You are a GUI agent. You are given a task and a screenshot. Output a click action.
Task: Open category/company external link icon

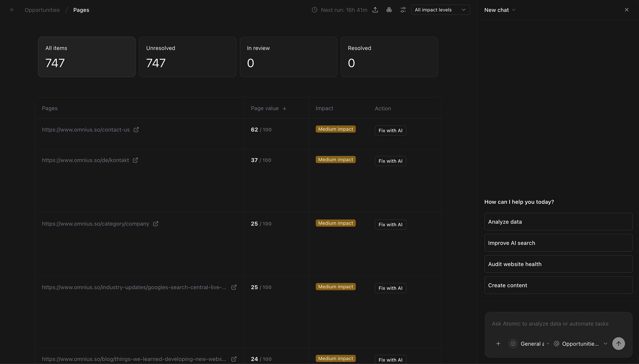[156, 224]
